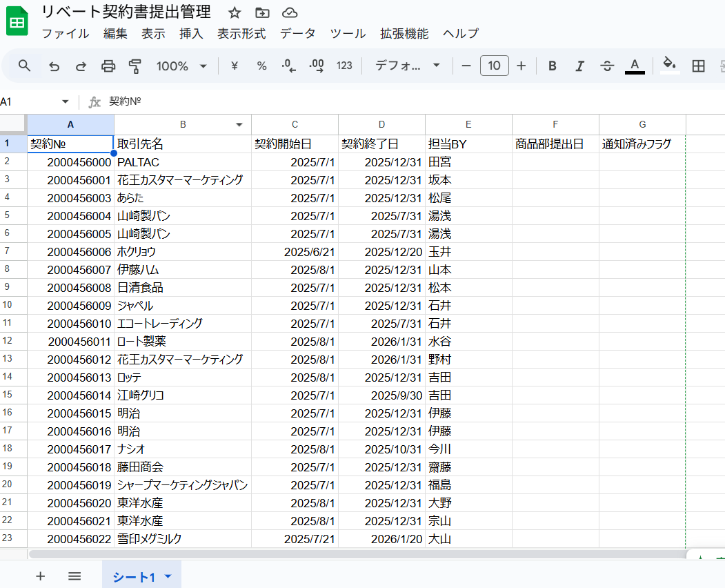Image resolution: width=725 pixels, height=588 pixels.
Task: Open the Google Sheets home icon
Action: [17, 21]
